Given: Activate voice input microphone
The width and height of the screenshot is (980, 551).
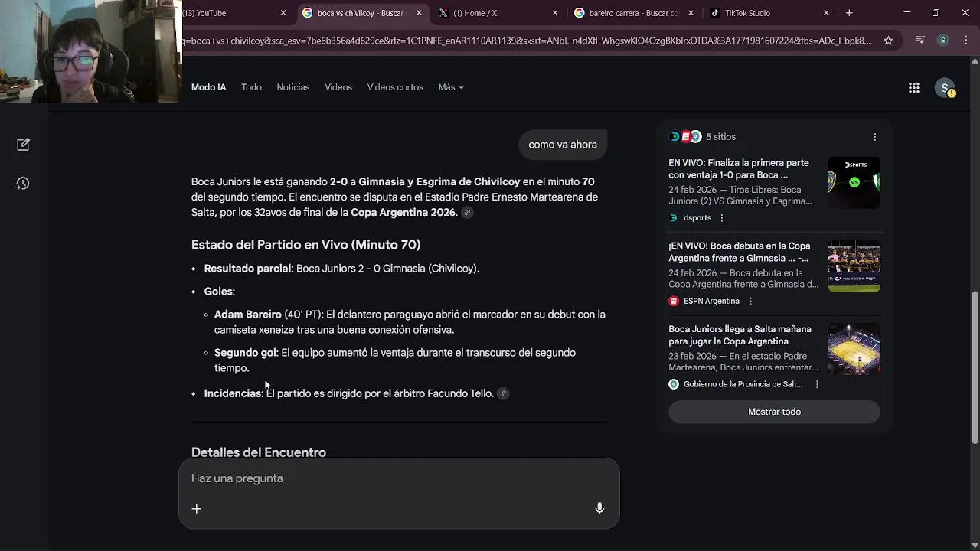Looking at the screenshot, I should click(x=599, y=509).
